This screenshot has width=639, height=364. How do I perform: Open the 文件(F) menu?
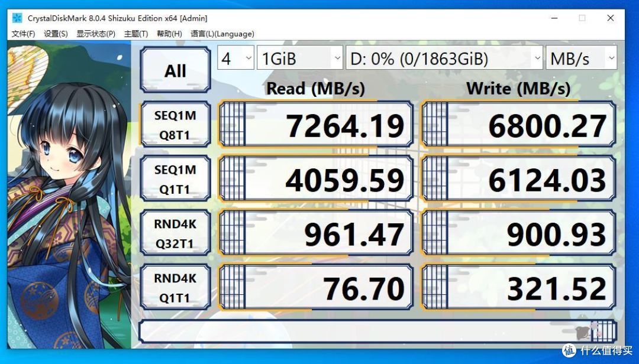click(x=23, y=34)
